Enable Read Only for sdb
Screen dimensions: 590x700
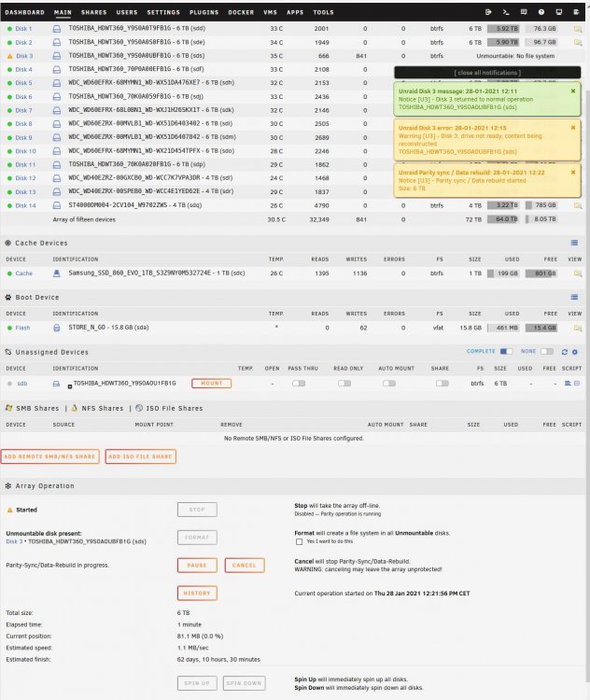(344, 384)
